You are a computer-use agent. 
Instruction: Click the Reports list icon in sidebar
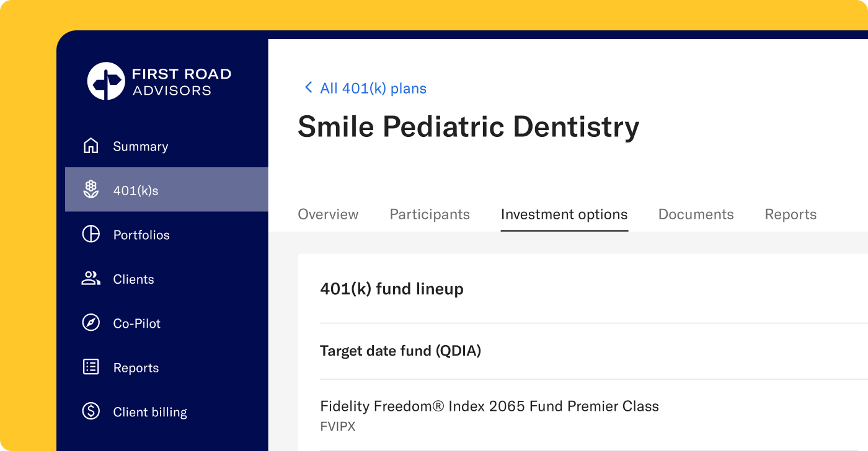point(91,367)
